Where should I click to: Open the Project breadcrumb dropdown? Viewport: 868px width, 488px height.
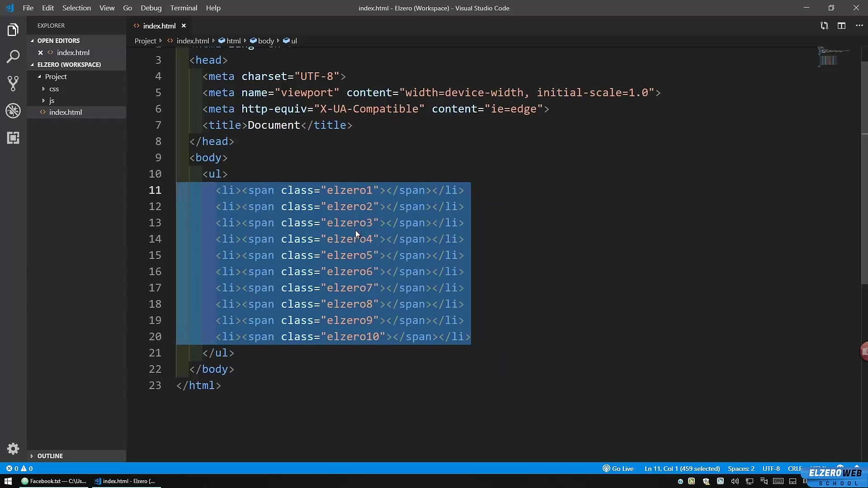pyautogui.click(x=145, y=41)
